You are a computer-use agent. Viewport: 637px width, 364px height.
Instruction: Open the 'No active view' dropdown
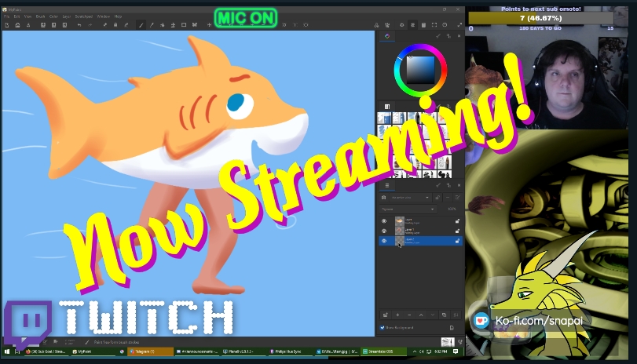[x=409, y=198]
